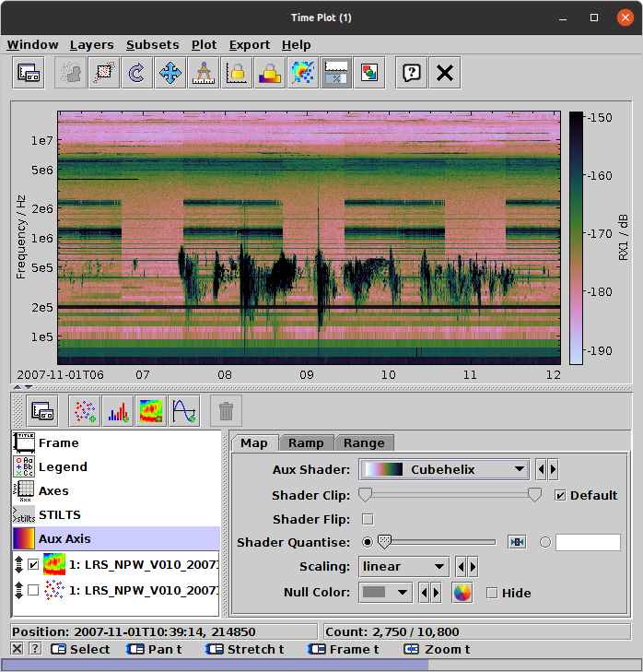Open the Subsets menu

click(152, 44)
